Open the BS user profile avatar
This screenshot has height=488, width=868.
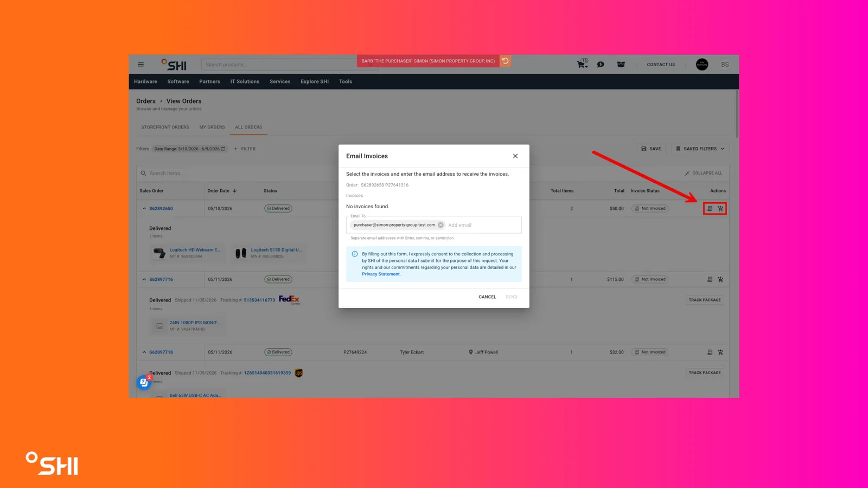(725, 65)
